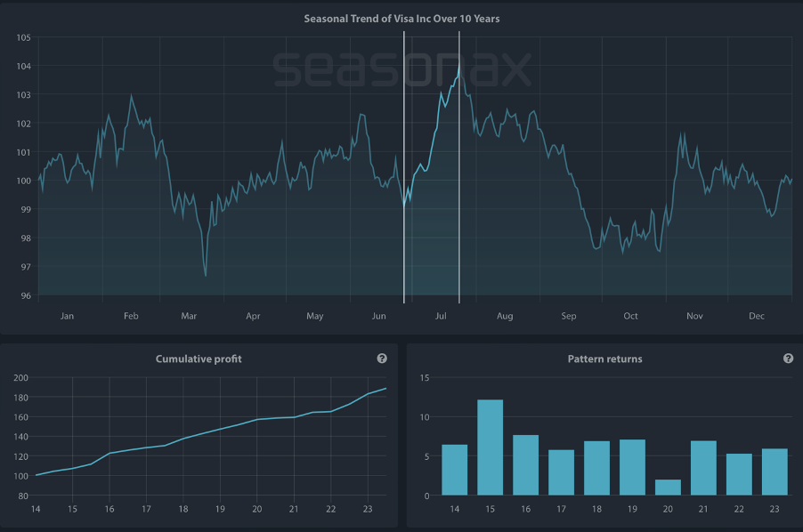Click the 'Mar' month label

pos(189,316)
